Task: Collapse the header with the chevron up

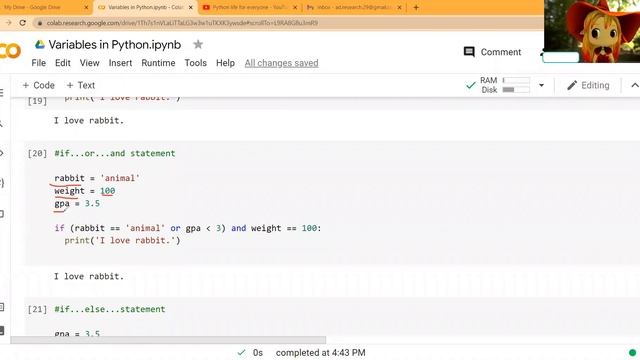Action: pos(635,85)
